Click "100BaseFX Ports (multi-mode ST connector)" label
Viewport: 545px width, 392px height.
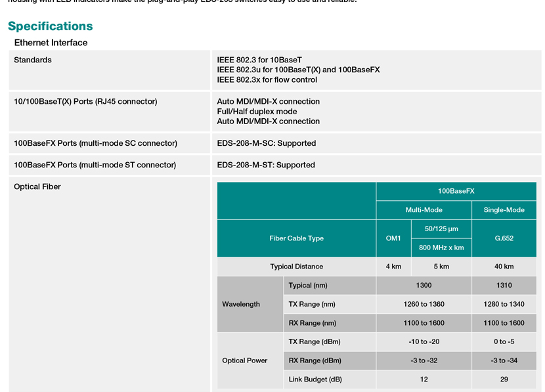click(x=95, y=165)
